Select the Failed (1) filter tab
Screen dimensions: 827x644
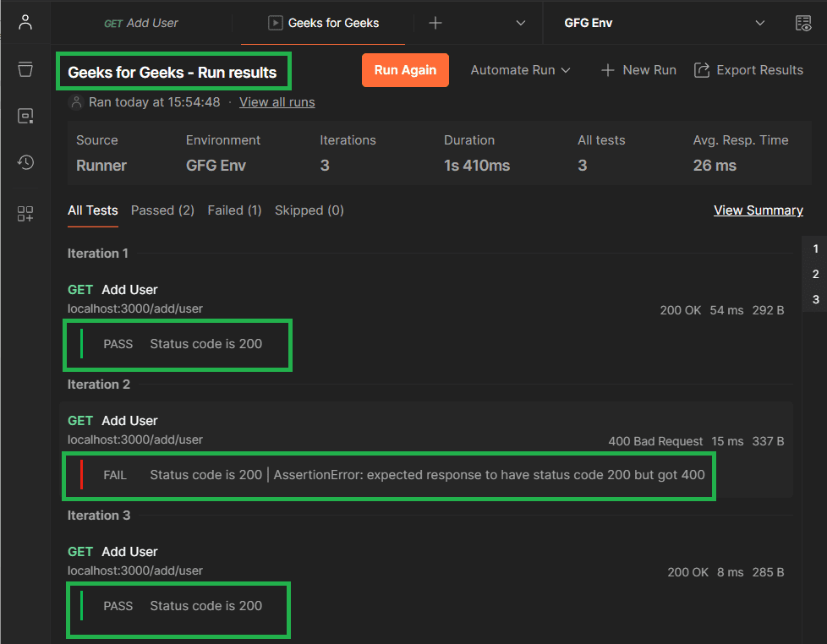click(x=235, y=210)
